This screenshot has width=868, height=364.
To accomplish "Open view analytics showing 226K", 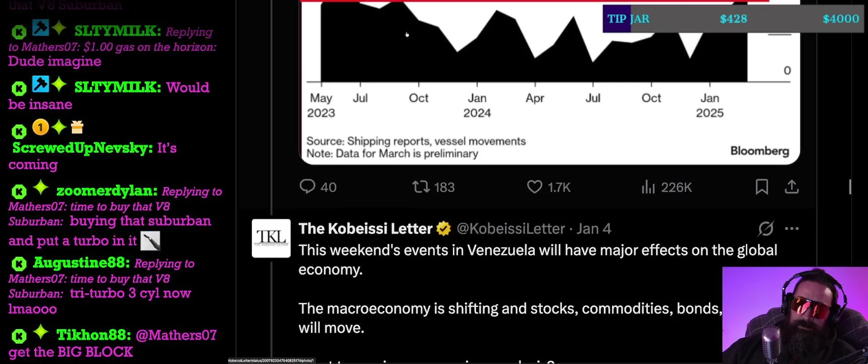I will click(648, 188).
